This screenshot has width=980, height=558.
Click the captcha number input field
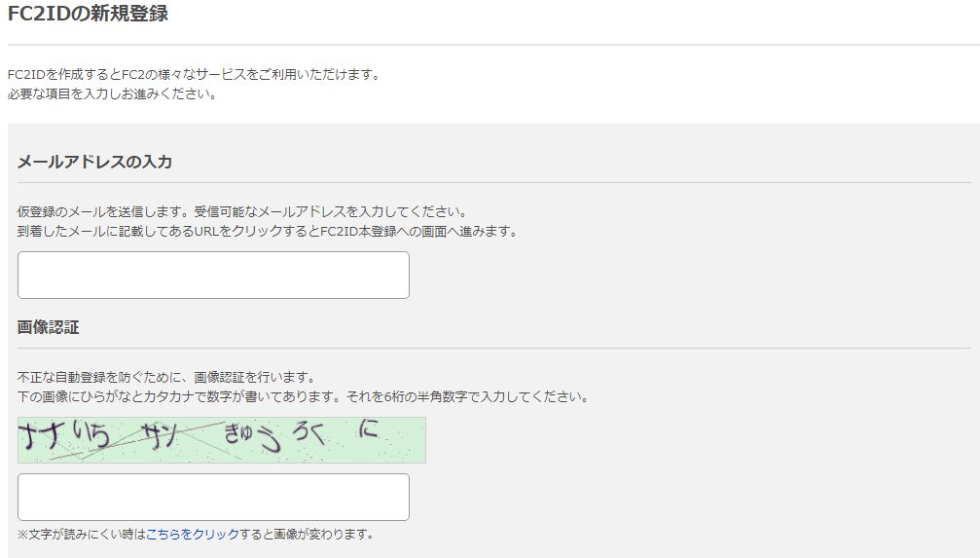213,498
